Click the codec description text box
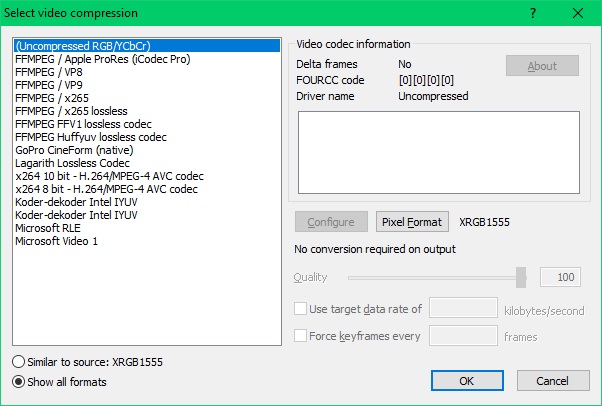Screen dimensions: 602x406 pyautogui.click(x=439, y=152)
